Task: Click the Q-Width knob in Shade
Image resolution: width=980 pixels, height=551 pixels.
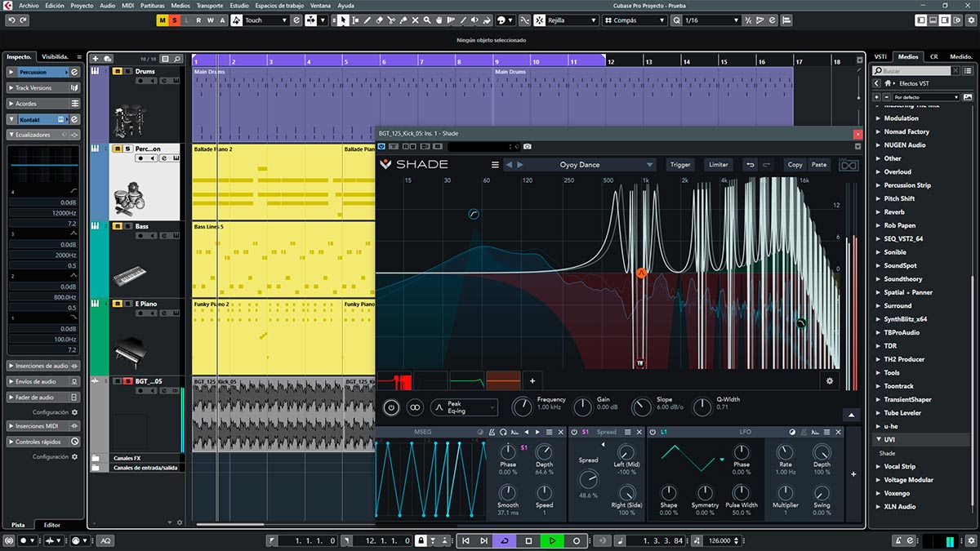Action: (702, 407)
